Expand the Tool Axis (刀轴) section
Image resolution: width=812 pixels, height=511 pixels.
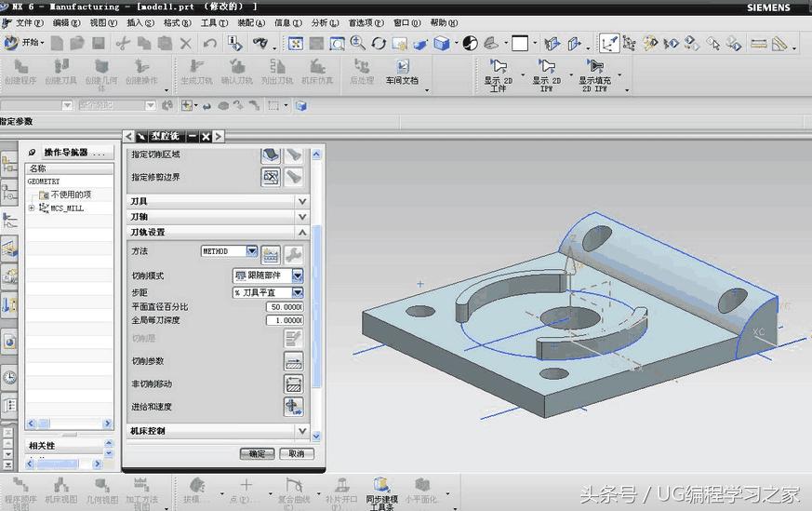[301, 216]
